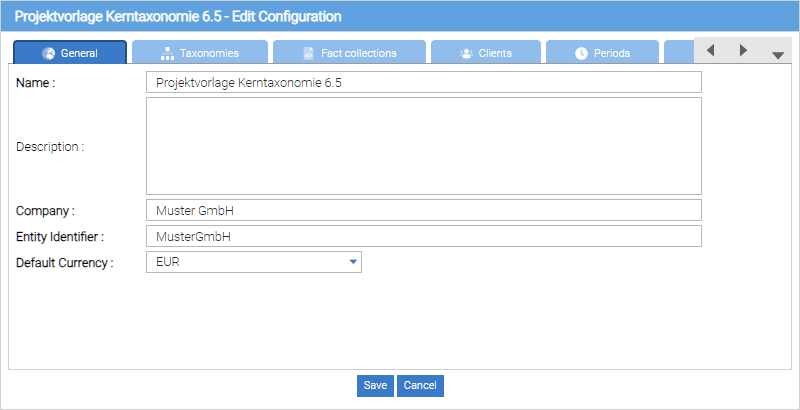Click the Entity Identifier input field
Screen dimensions: 800x410
[x=423, y=236]
